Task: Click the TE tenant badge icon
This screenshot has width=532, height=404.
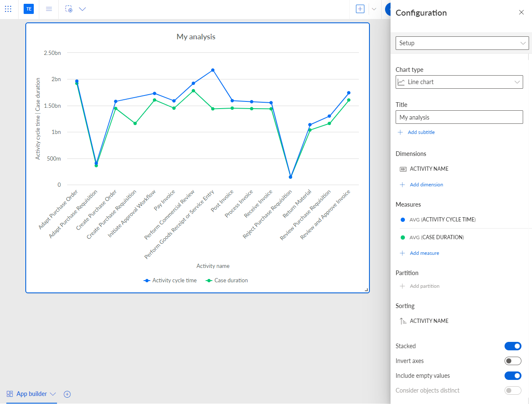Action: tap(29, 9)
